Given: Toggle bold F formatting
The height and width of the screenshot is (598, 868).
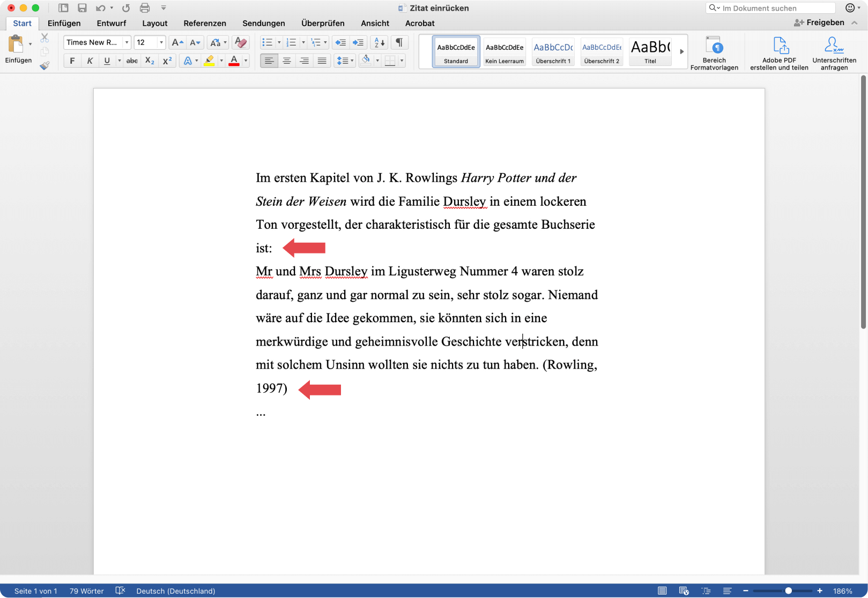Looking at the screenshot, I should [x=72, y=61].
